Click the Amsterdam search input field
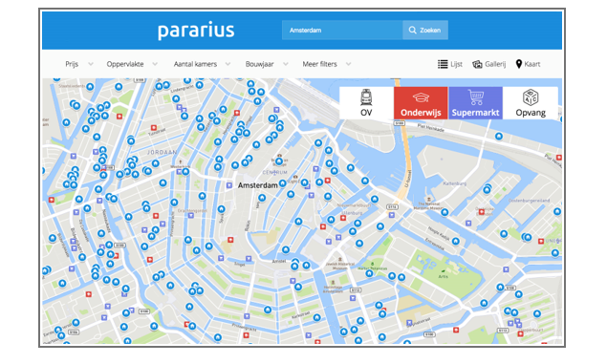Screen dimensions: 607x364 342,31
